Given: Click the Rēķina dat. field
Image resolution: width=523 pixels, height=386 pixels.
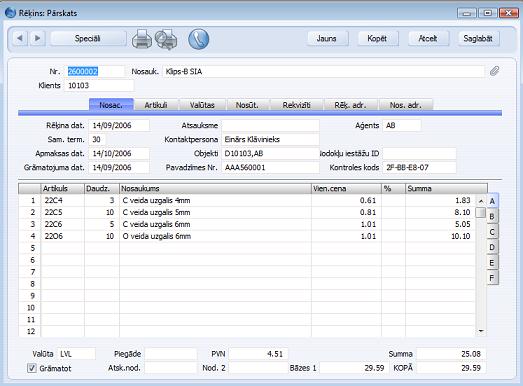Looking at the screenshot, I should (x=119, y=125).
